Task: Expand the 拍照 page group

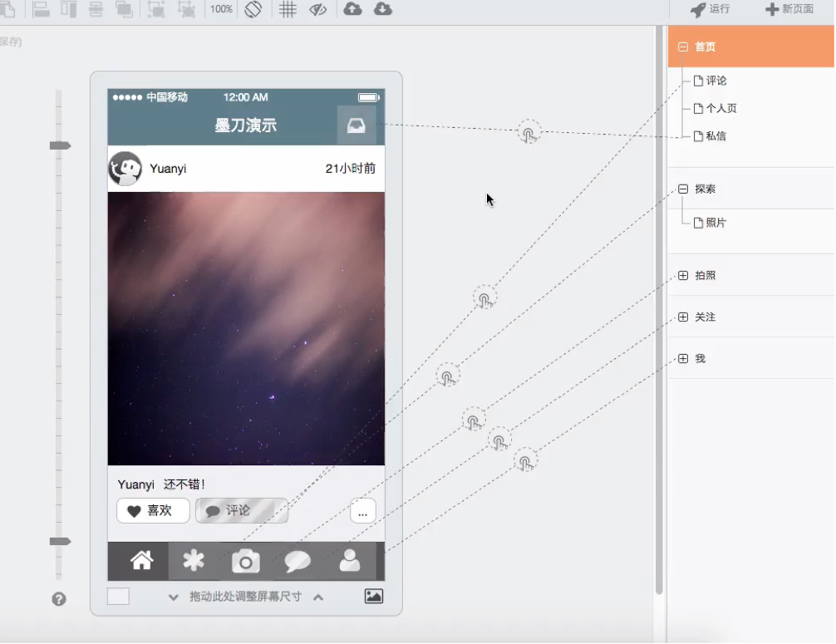Action: click(683, 275)
